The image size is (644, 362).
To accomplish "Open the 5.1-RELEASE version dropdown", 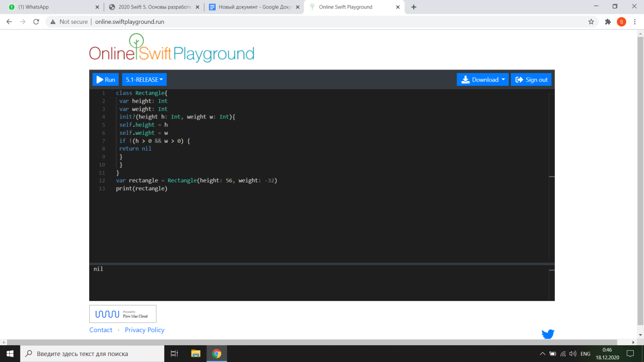I will click(144, 80).
